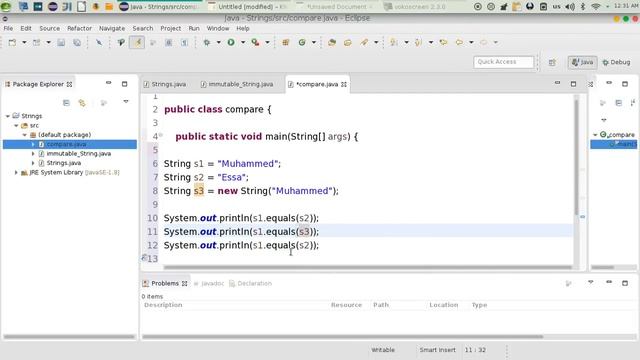Toggle Block Selection mode in toolbar
Screen dimensions: 640x360
169,42
